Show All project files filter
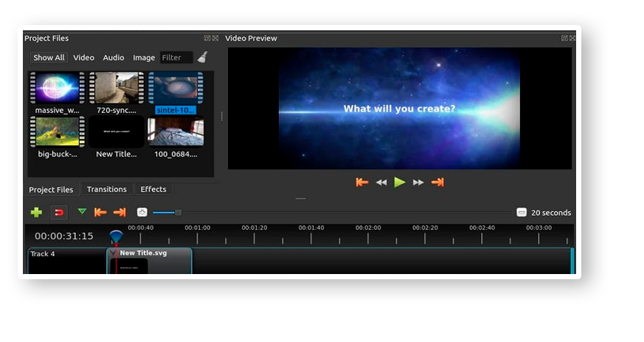 49,58
